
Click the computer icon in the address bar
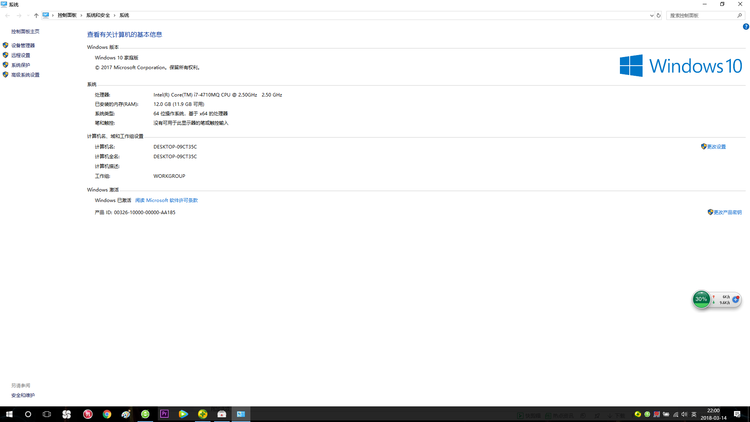45,15
